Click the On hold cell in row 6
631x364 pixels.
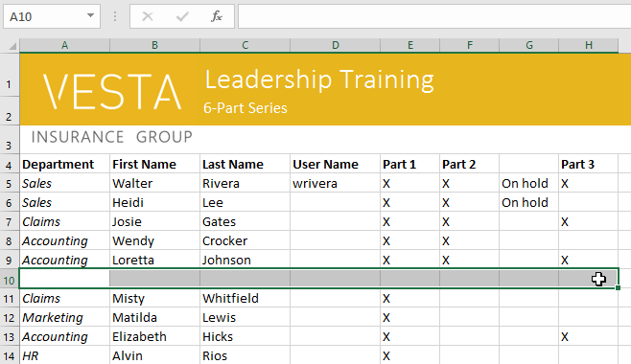[x=528, y=202]
